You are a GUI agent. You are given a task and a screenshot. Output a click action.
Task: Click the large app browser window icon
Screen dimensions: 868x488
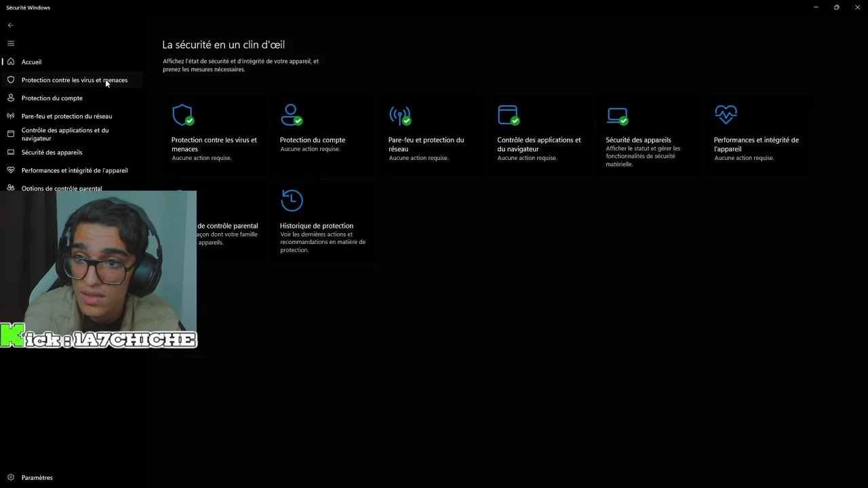(x=509, y=115)
